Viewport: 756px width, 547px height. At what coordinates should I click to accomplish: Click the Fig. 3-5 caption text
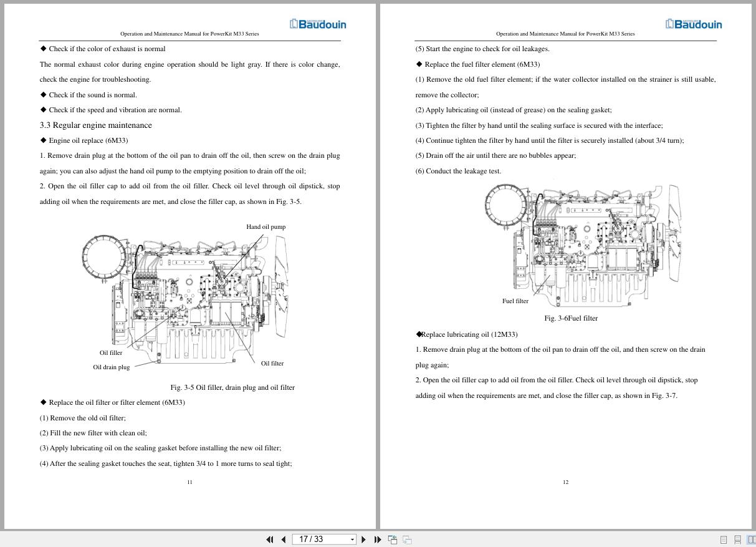click(x=232, y=387)
